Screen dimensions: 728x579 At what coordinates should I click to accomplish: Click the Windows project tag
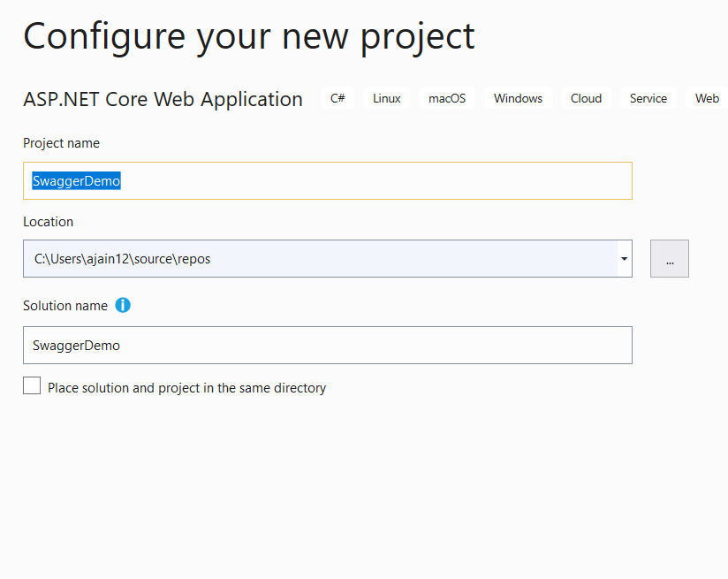[518, 98]
